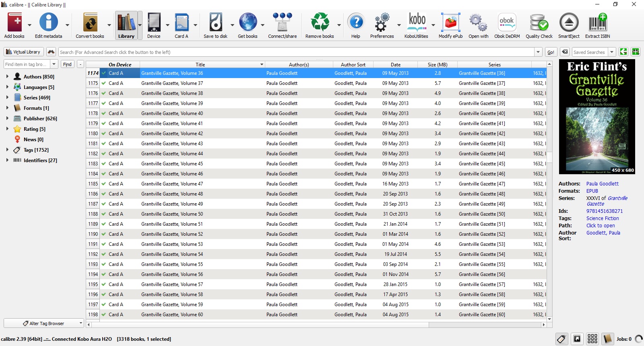Open the Alter Tag Browser dropdown
The height and width of the screenshot is (346, 644).
tap(43, 323)
